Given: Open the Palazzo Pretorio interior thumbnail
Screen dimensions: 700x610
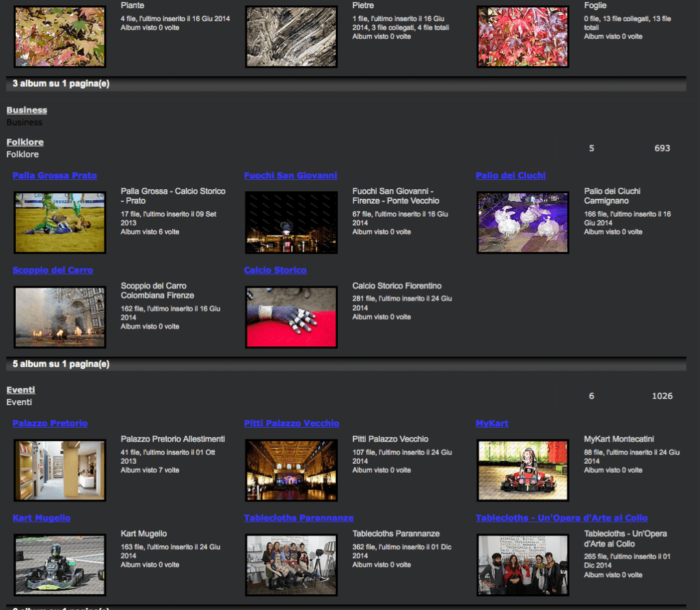Looking at the screenshot, I should pos(60,470).
